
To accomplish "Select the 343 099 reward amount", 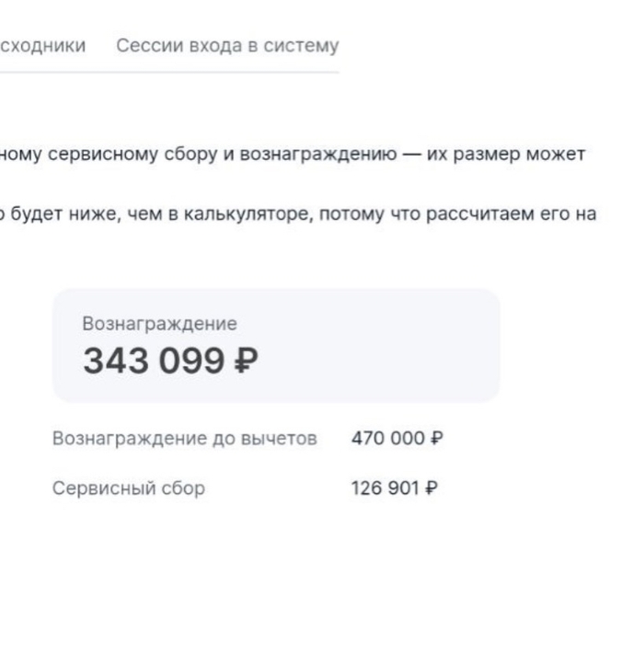I will tap(153, 361).
